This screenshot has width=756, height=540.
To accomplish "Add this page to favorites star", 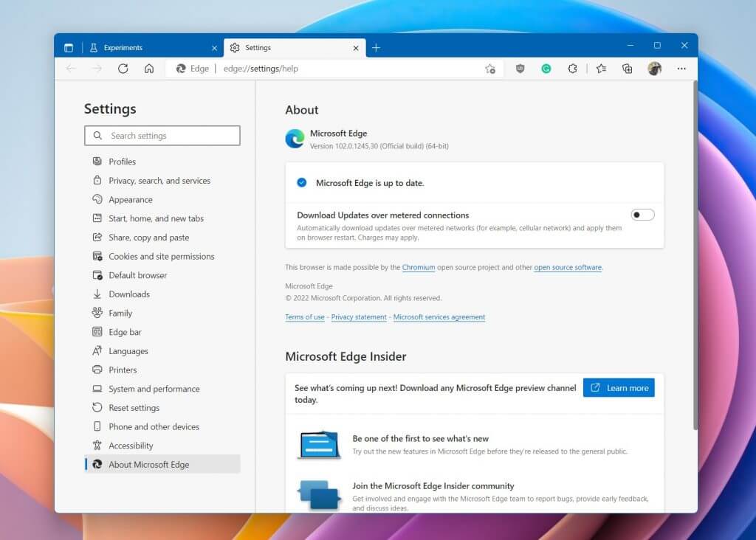I will [490, 69].
